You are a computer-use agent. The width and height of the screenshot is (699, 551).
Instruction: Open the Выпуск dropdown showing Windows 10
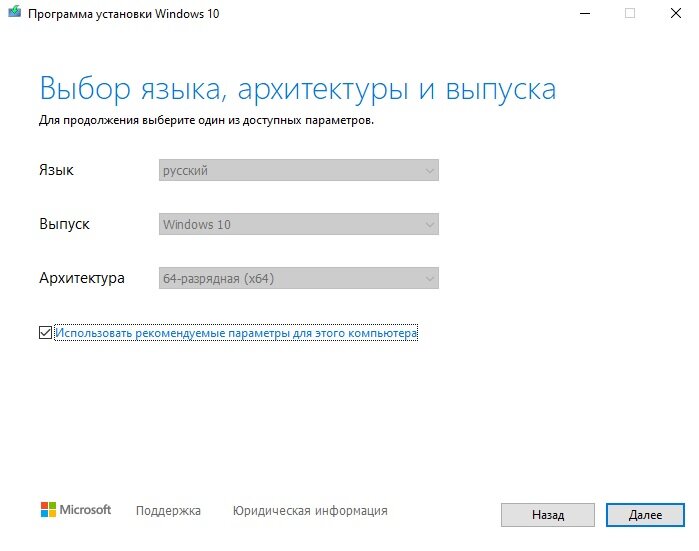click(299, 224)
